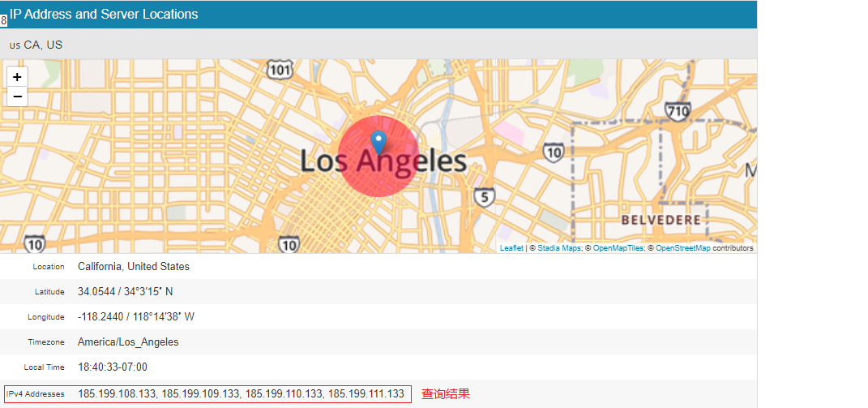The width and height of the screenshot is (868, 408).
Task: Click the Route 101 highway shield
Action: click(x=279, y=71)
